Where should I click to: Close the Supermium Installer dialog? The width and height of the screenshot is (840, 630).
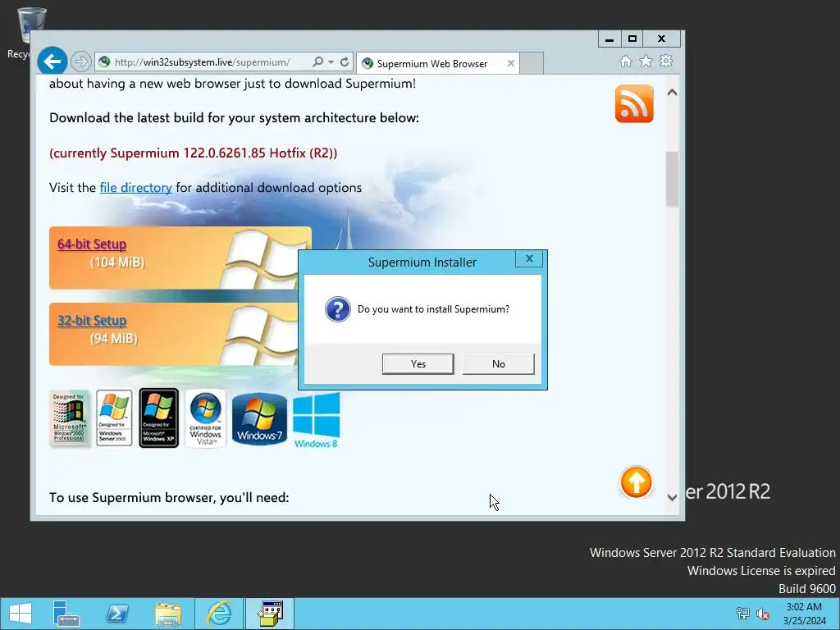coord(529,258)
